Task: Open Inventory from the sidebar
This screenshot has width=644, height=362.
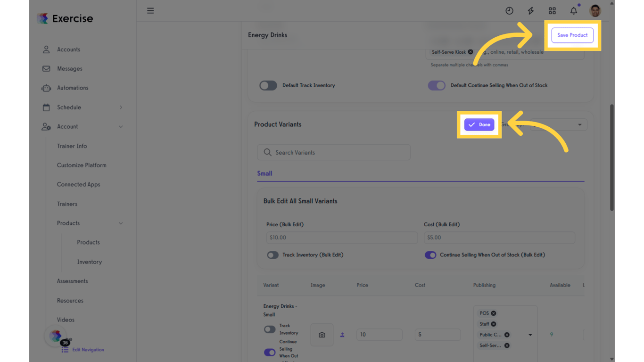Action: pos(89,262)
